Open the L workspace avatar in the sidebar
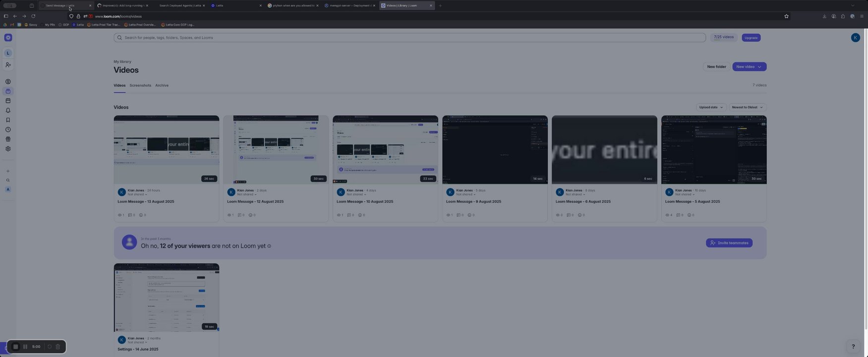The image size is (868, 357). [8, 53]
